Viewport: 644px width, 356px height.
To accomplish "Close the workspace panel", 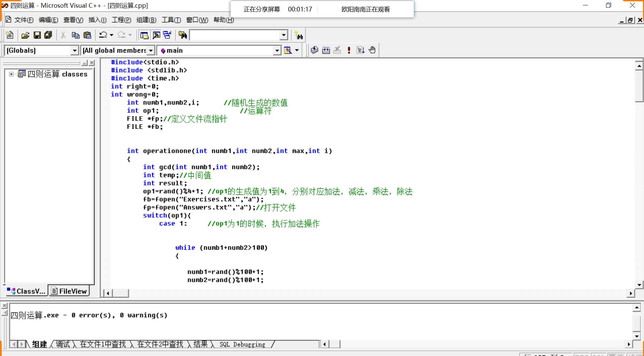I will [92, 63].
